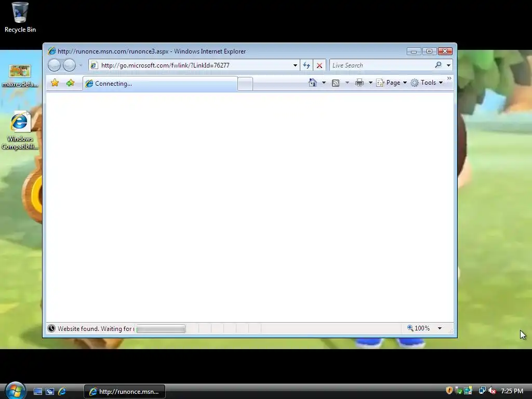Screen dimensions: 532x399
Task: Select the Windows Compatibili... desktop shortcut
Action: point(20,130)
